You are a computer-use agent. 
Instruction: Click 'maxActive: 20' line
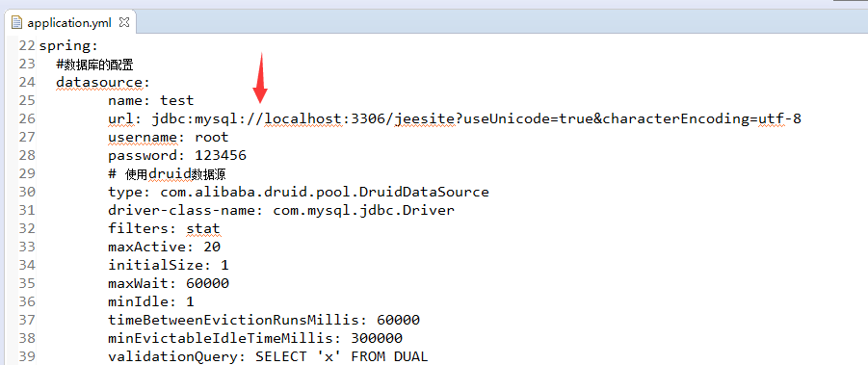(x=164, y=247)
